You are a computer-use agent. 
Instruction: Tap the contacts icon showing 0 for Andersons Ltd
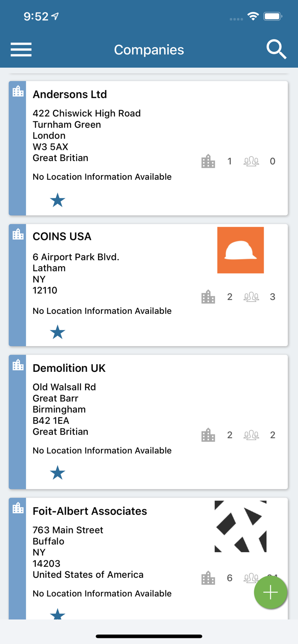[x=251, y=161]
